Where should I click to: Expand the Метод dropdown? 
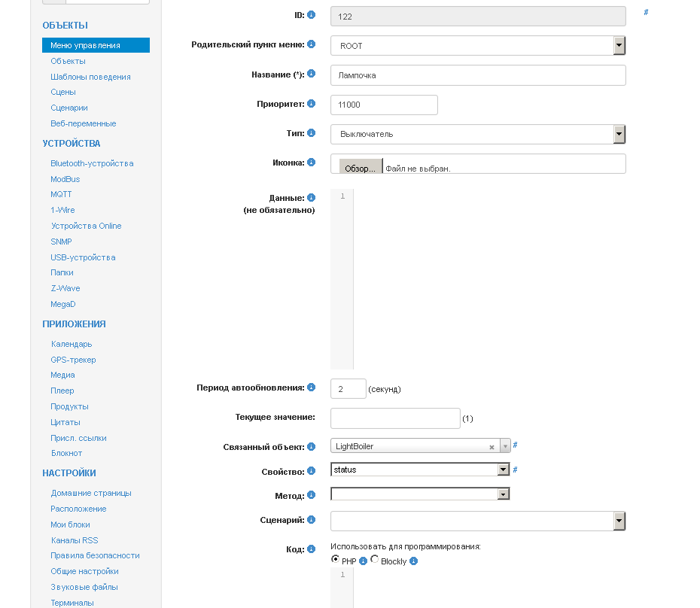[x=504, y=494]
